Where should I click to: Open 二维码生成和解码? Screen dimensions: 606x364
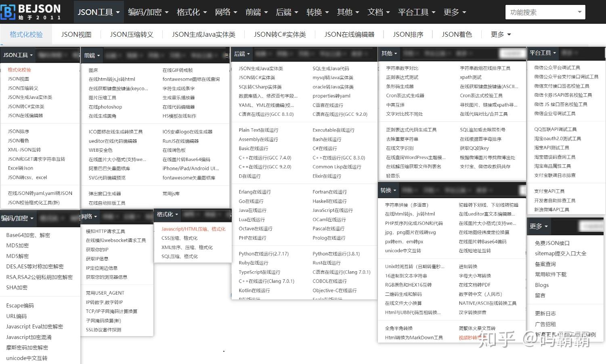point(403,294)
